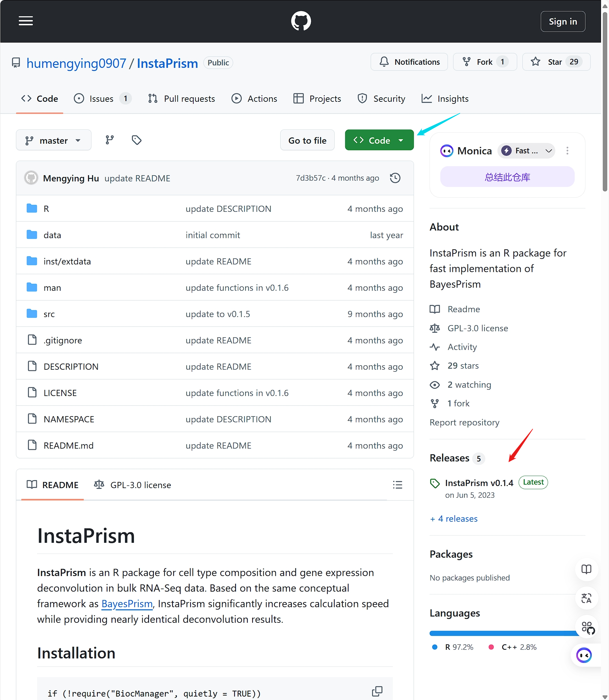The height and width of the screenshot is (700, 609).
Task: Copy the installation code snippet
Action: 377,691
